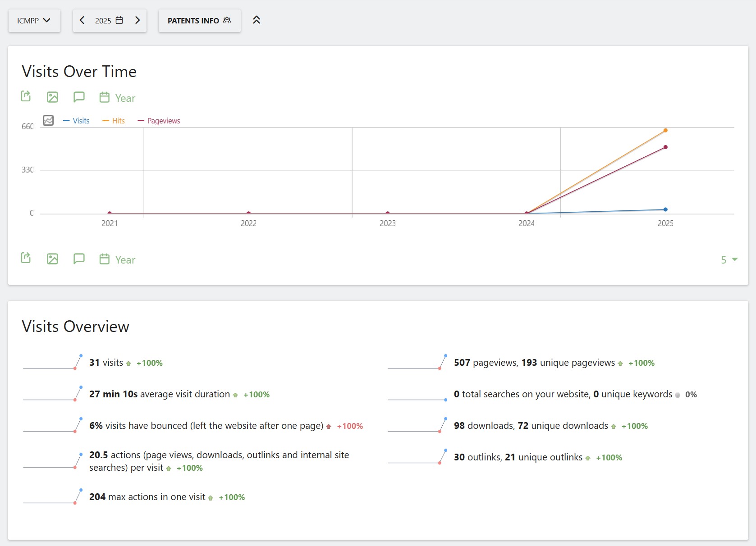This screenshot has width=756, height=546.
Task: Go to the previous year arrow
Action: click(x=82, y=20)
